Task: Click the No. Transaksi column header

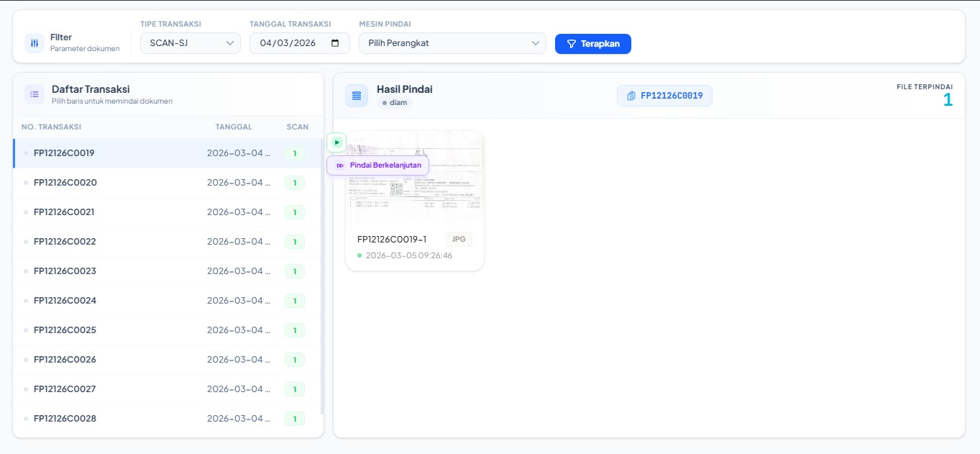Action: 51,127
